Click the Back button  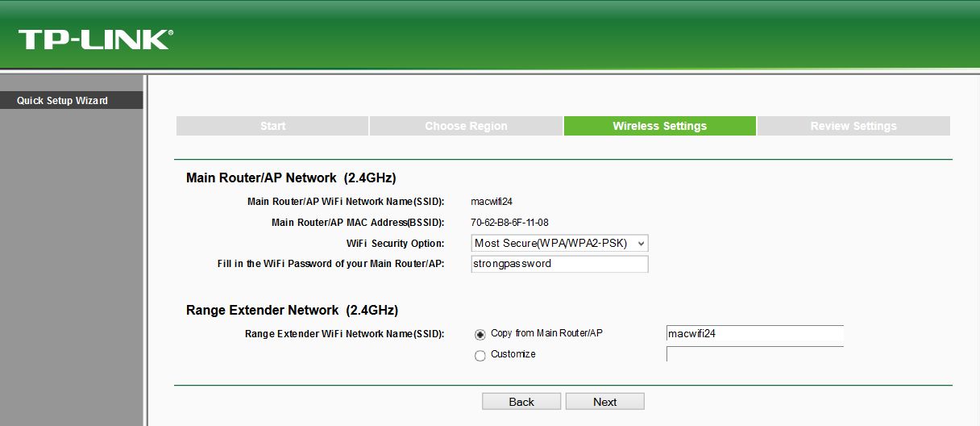click(521, 402)
